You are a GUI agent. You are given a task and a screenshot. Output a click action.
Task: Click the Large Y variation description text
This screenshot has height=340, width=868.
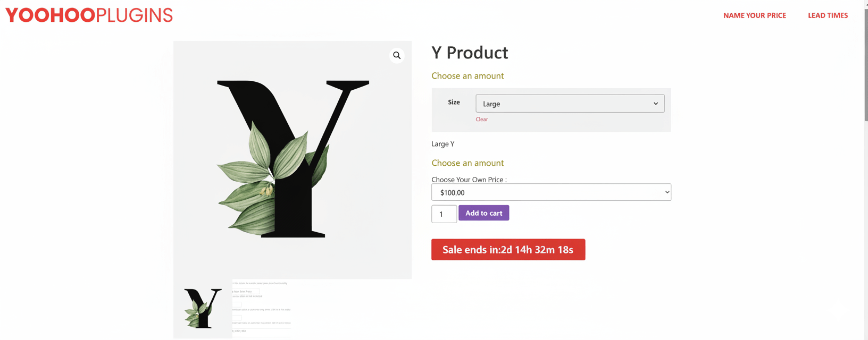(443, 143)
